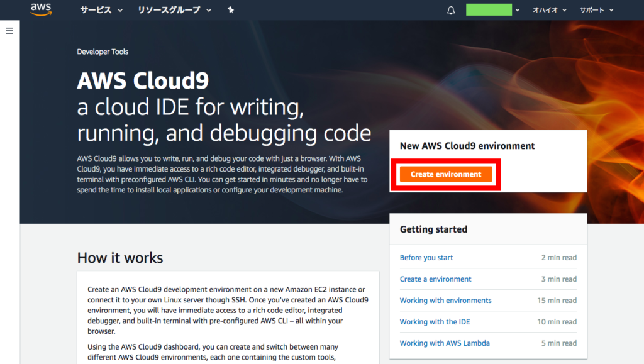Click the 2 min read label
The image size is (644, 364).
tap(559, 258)
